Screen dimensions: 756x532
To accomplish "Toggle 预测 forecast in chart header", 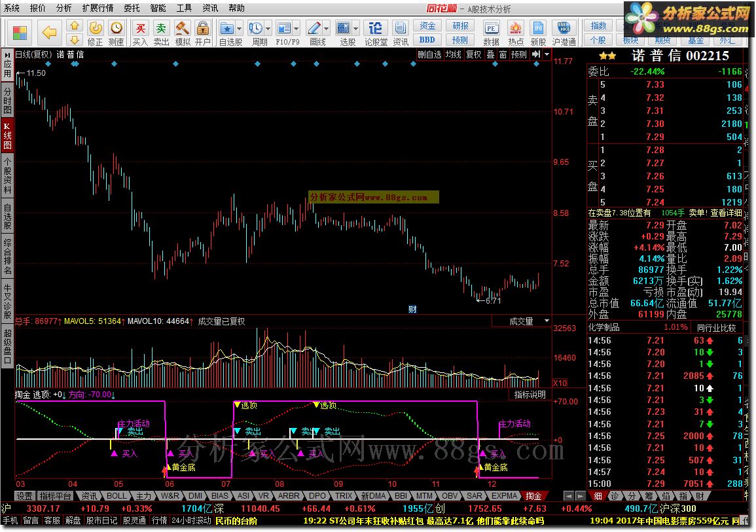I will (519, 54).
